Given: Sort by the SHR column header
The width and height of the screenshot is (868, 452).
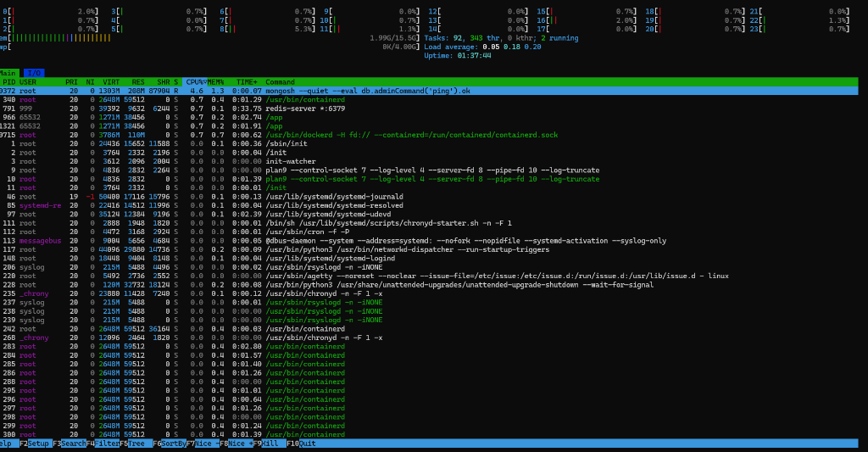Looking at the screenshot, I should 164,82.
